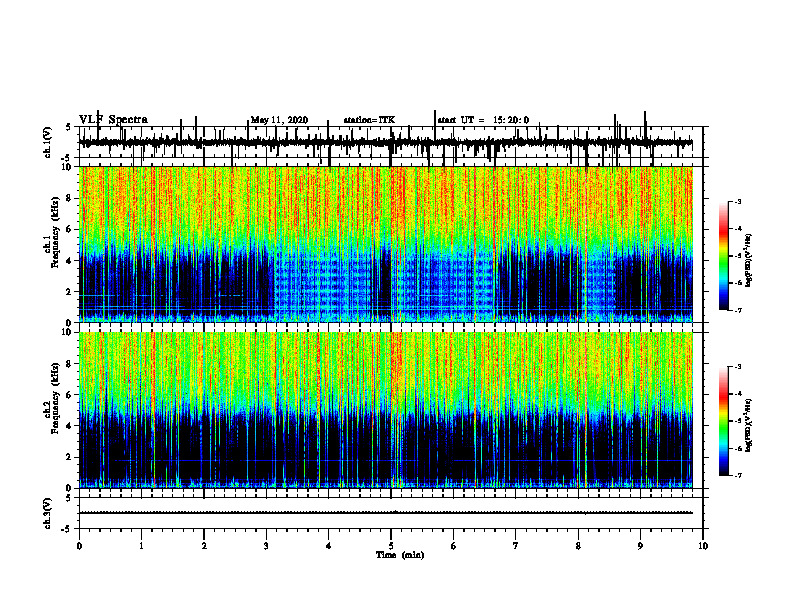This screenshot has width=792, height=612.
Task: Click the "station=ITK" header label
Action: point(369,120)
